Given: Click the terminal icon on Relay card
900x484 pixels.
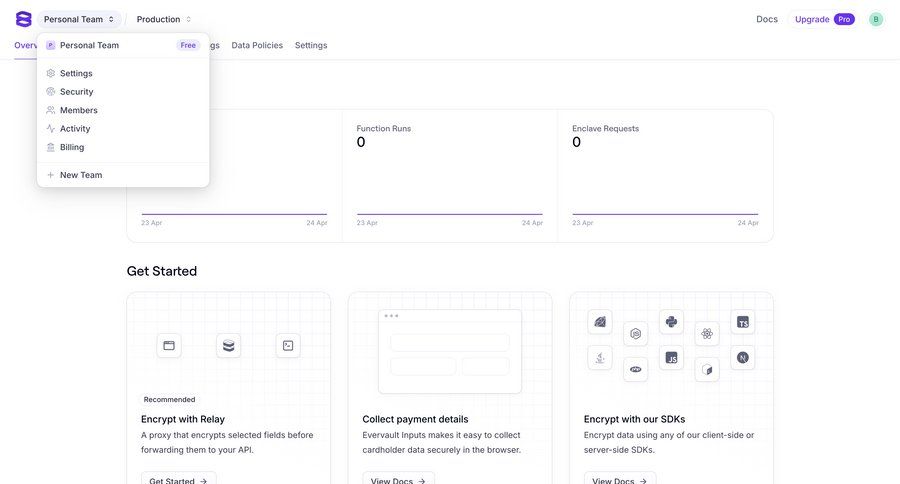Looking at the screenshot, I should click(x=288, y=346).
